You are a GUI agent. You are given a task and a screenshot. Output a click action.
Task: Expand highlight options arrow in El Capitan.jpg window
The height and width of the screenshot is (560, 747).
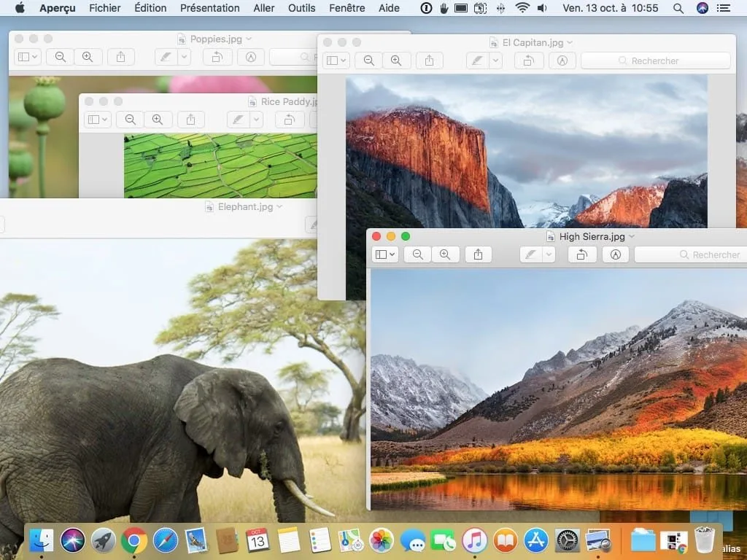coord(495,61)
